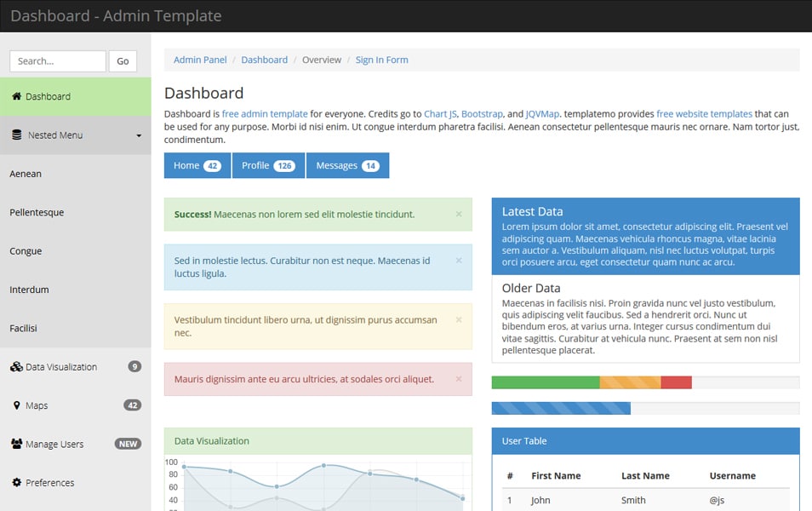812x511 pixels.
Task: Click the 14 badge on Messages tab
Action: point(370,166)
